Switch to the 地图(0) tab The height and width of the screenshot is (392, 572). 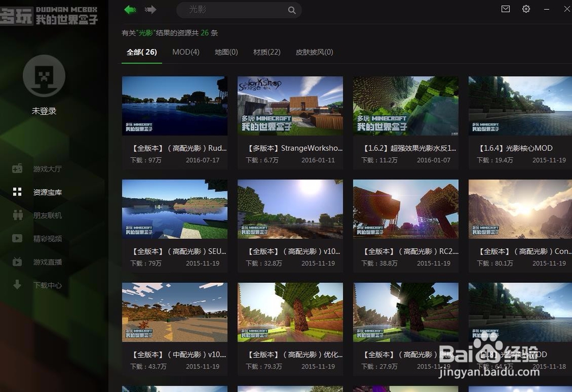(226, 52)
